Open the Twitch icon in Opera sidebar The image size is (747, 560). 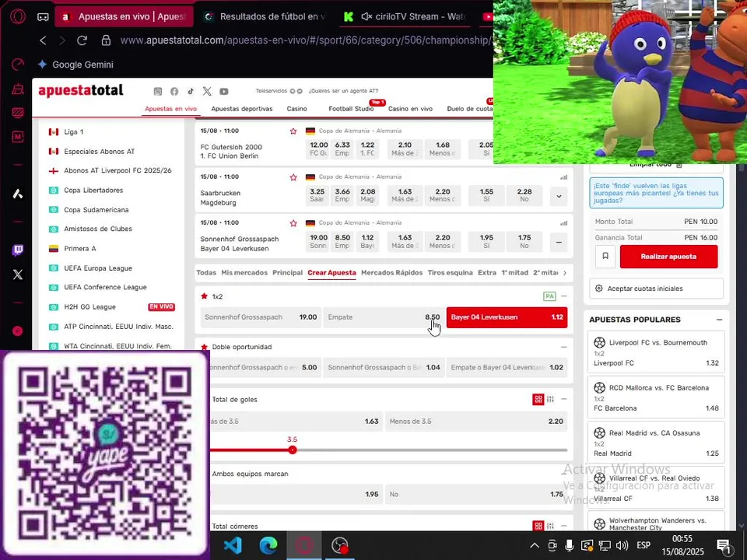tap(18, 250)
